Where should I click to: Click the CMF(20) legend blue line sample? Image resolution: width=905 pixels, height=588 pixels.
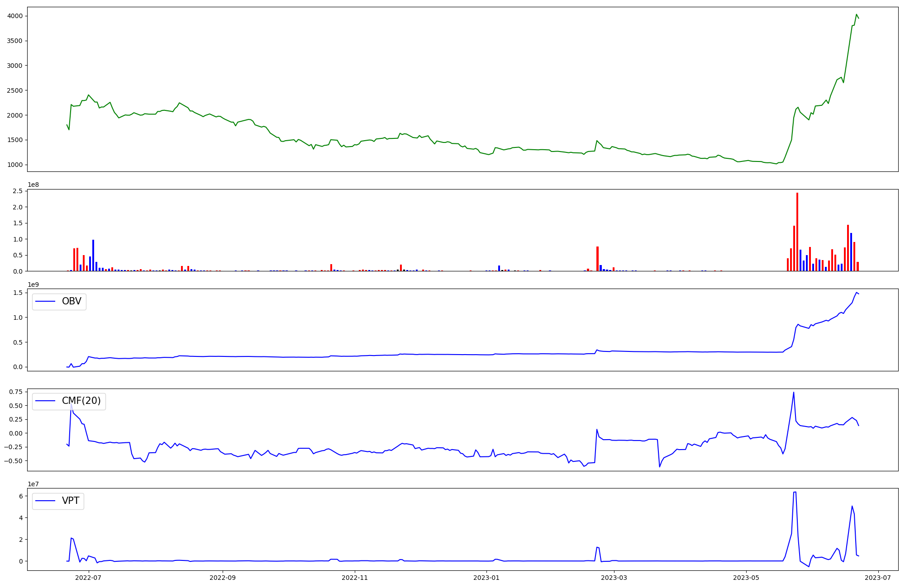click(x=45, y=401)
